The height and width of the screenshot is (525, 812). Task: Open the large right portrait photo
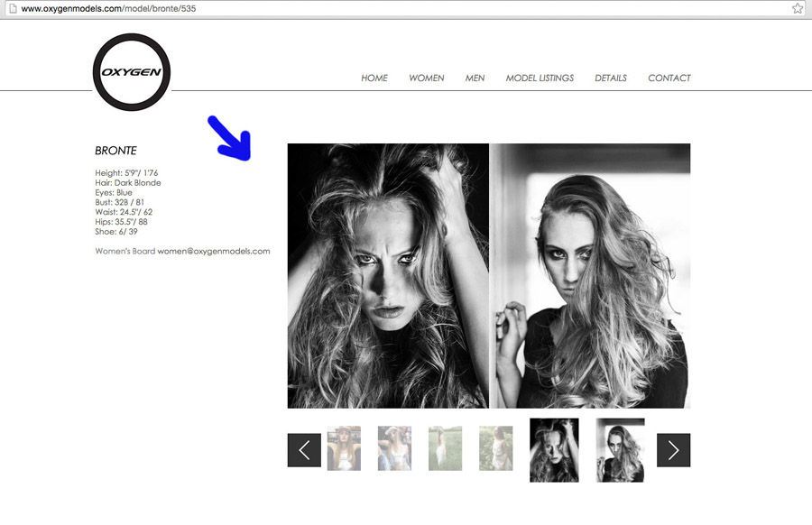pos(590,276)
